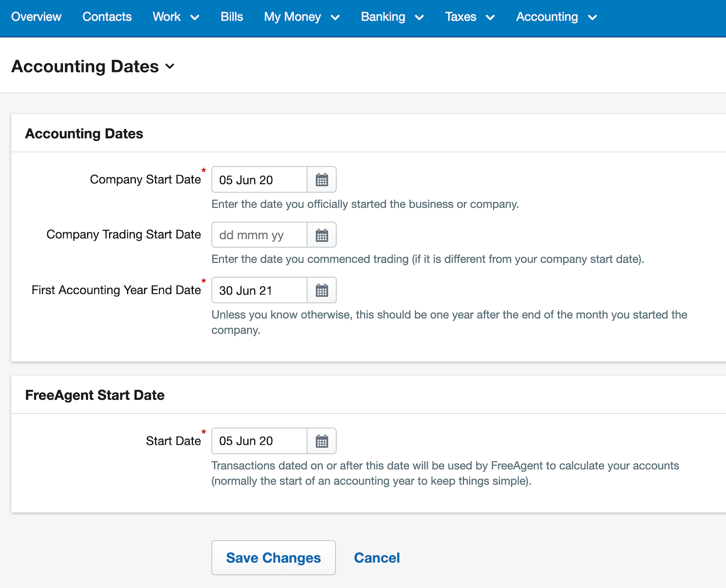The width and height of the screenshot is (726, 588).
Task: Focus the Company Trading Start Date field
Action: tap(260, 235)
